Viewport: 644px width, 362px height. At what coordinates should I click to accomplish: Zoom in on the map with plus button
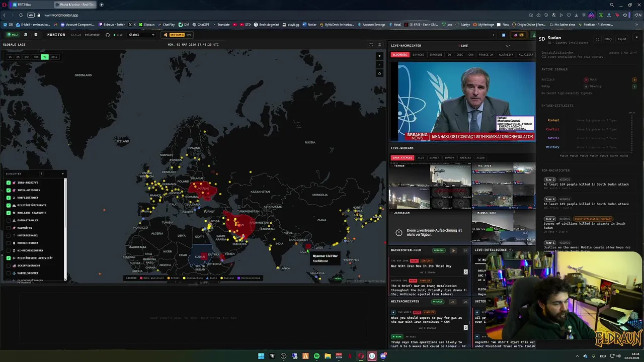click(x=379, y=56)
